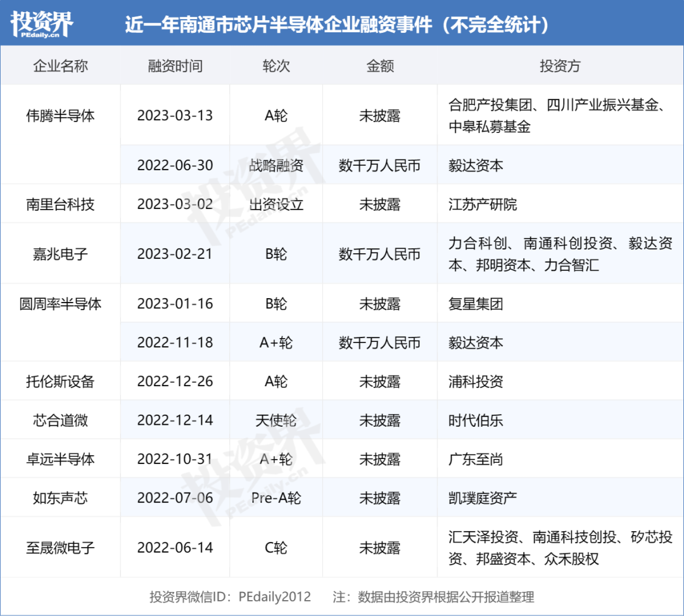
Task: Click "A+轮" in the 2022-11-18 row
Action: pyautogui.click(x=276, y=343)
